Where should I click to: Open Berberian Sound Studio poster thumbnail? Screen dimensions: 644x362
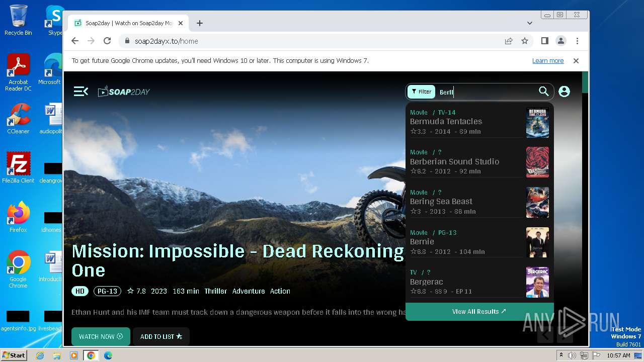point(537,162)
